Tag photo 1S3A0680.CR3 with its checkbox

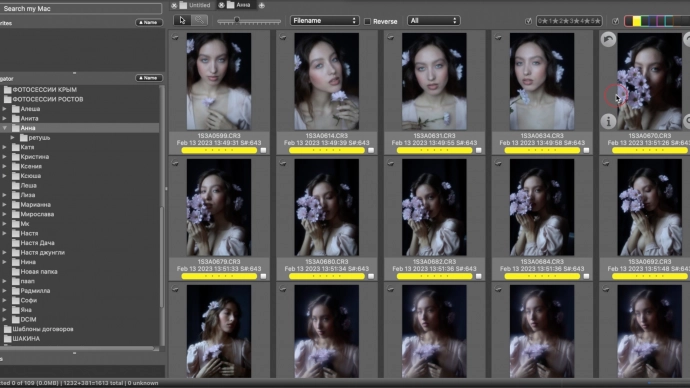coord(371,276)
